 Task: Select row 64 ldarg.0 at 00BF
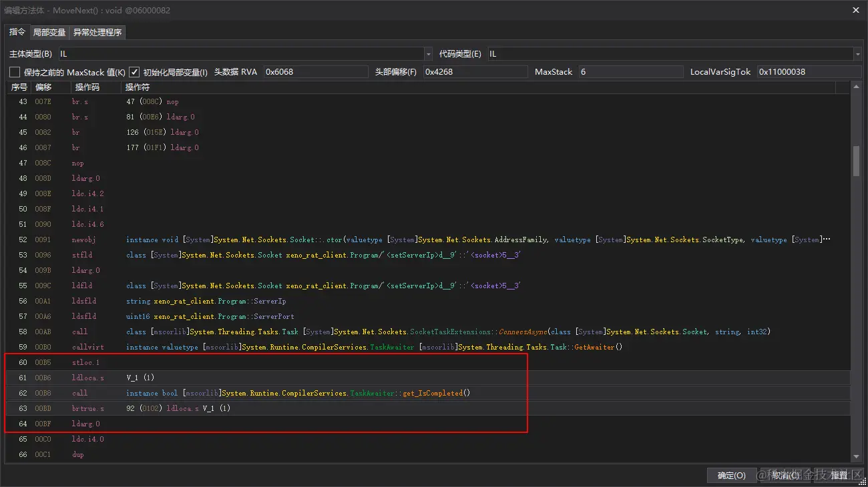(428, 424)
